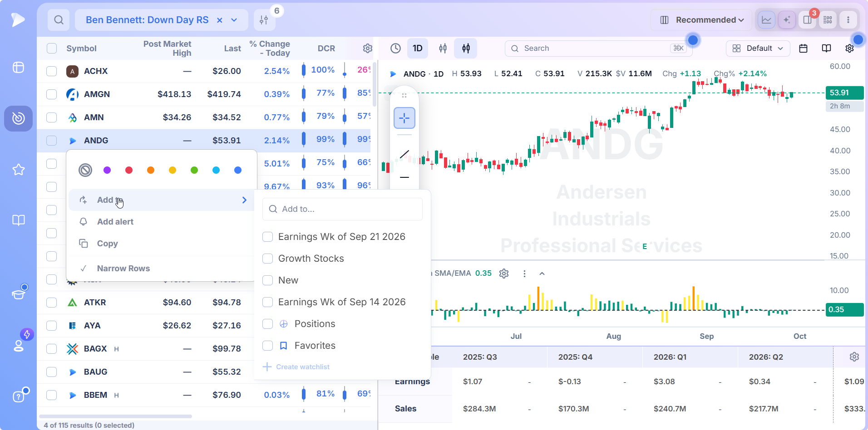Open the AI sparkle assistant icon
This screenshot has height=430, width=868.
click(x=787, y=20)
